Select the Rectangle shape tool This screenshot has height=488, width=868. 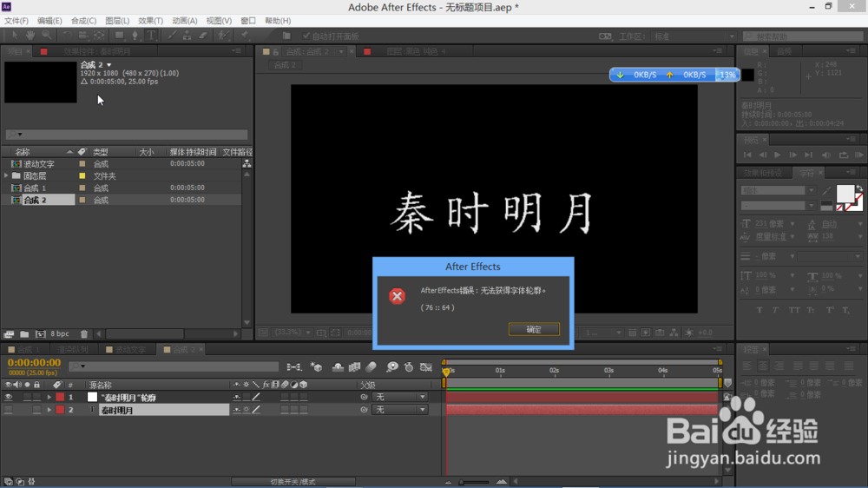click(x=119, y=36)
